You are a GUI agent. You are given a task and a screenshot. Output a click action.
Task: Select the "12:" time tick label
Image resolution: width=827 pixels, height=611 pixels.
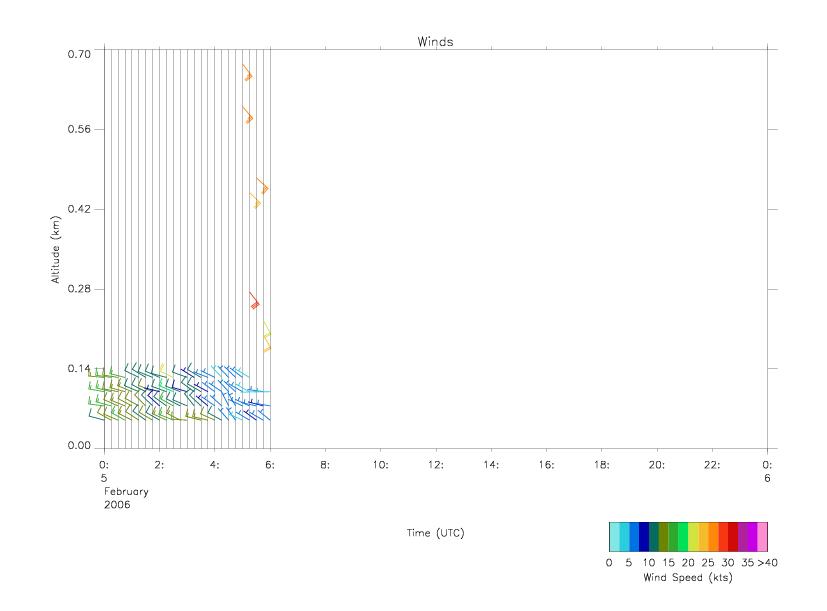[x=436, y=465]
